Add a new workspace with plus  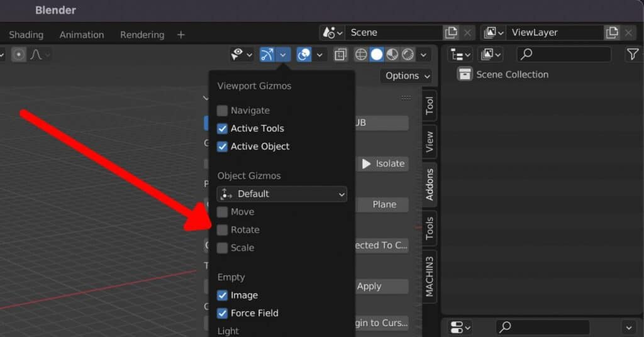(180, 35)
